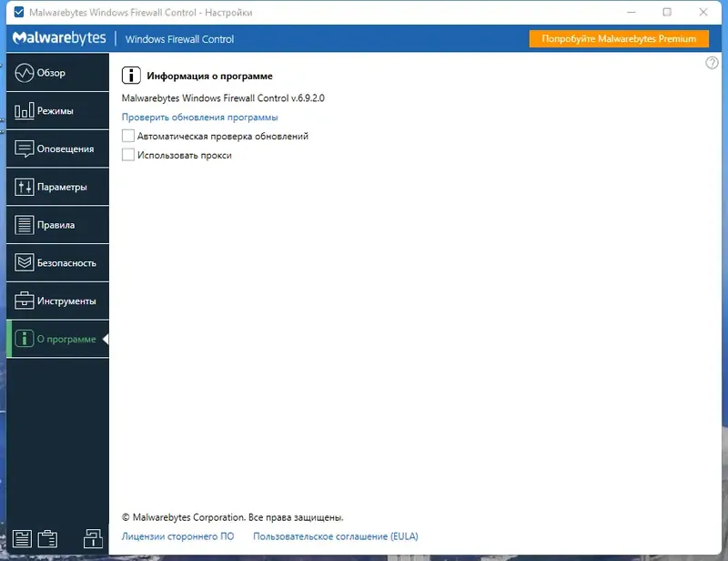The width and height of the screenshot is (728, 561).
Task: Click the unlock padlock icon at bottom
Action: (x=95, y=539)
